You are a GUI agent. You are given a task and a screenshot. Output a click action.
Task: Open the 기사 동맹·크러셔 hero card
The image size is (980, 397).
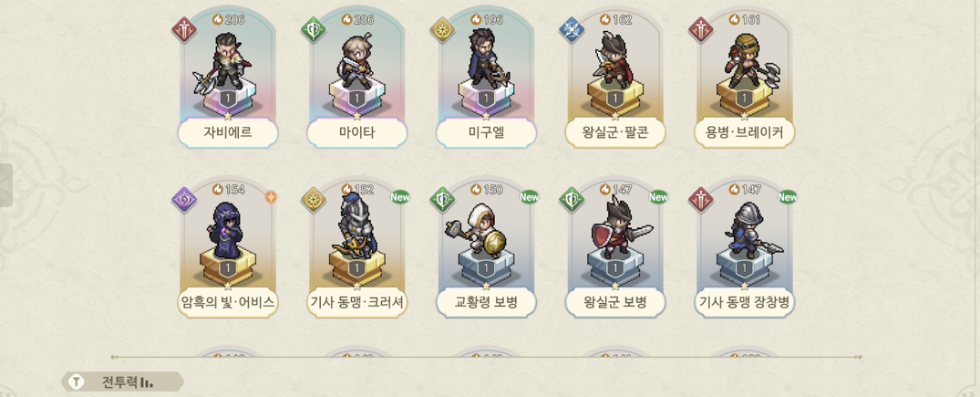[x=356, y=248]
